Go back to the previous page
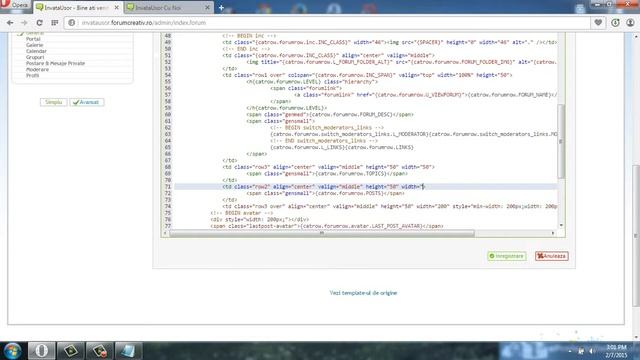The width and height of the screenshot is (640, 360). click(10, 23)
